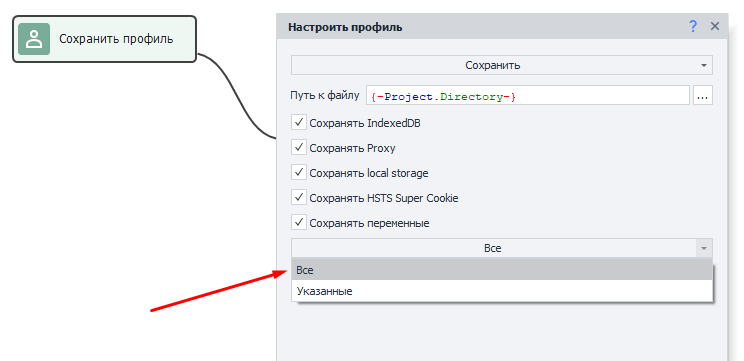Click the profile icon on Сохранить профиль block
Image resolution: width=744 pixels, height=361 pixels.
pos(34,39)
